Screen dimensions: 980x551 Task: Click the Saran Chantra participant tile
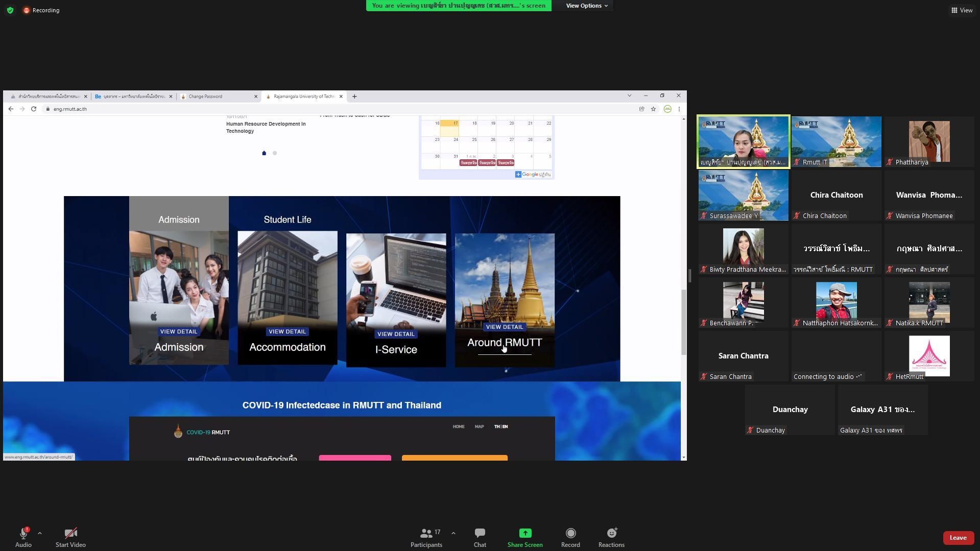click(743, 356)
